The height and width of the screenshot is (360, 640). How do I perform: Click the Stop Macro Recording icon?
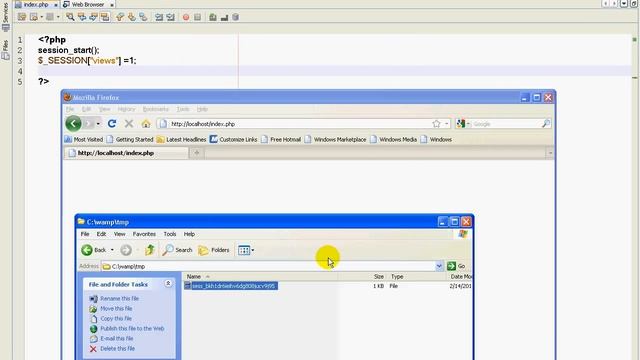coord(198,17)
